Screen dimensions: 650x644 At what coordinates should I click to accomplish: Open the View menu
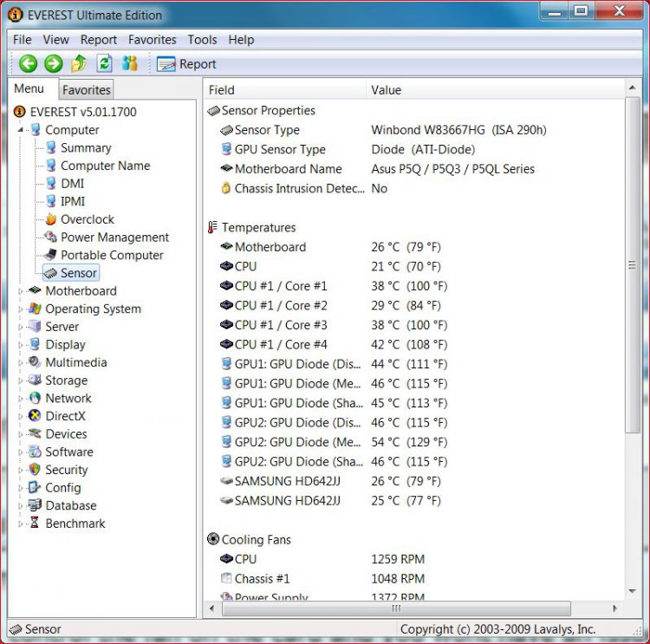click(56, 40)
